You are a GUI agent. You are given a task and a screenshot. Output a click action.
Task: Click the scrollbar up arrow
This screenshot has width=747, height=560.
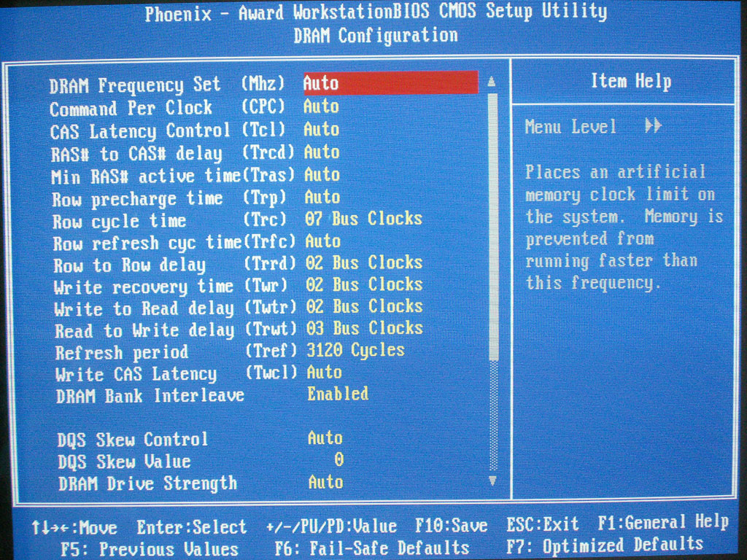[x=491, y=81]
